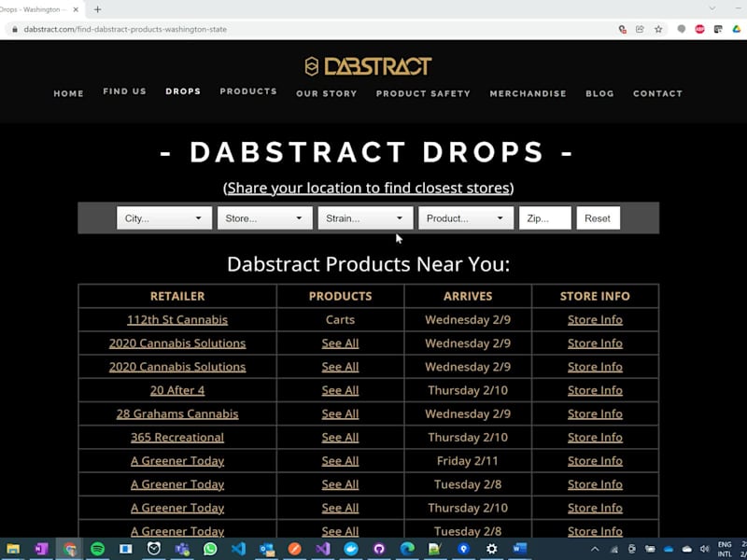The image size is (747, 560).
Task: Close the Drops - Washington tab
Action: coord(76,9)
